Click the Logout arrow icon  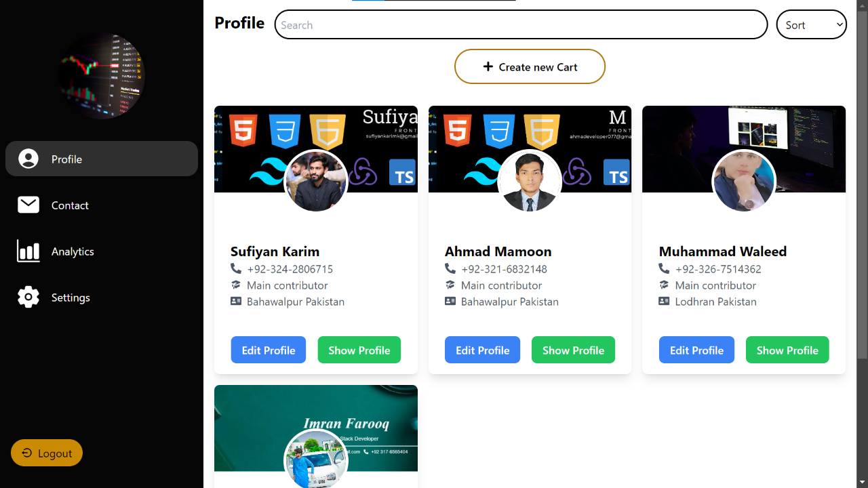[27, 453]
